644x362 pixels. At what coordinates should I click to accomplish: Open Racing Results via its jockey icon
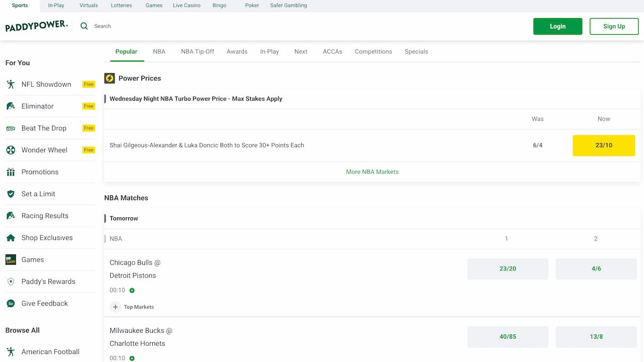[x=11, y=216]
